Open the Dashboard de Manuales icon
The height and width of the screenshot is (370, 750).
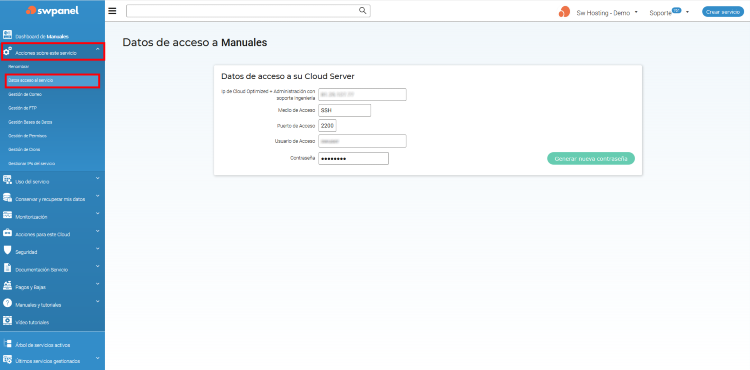(x=7, y=34)
